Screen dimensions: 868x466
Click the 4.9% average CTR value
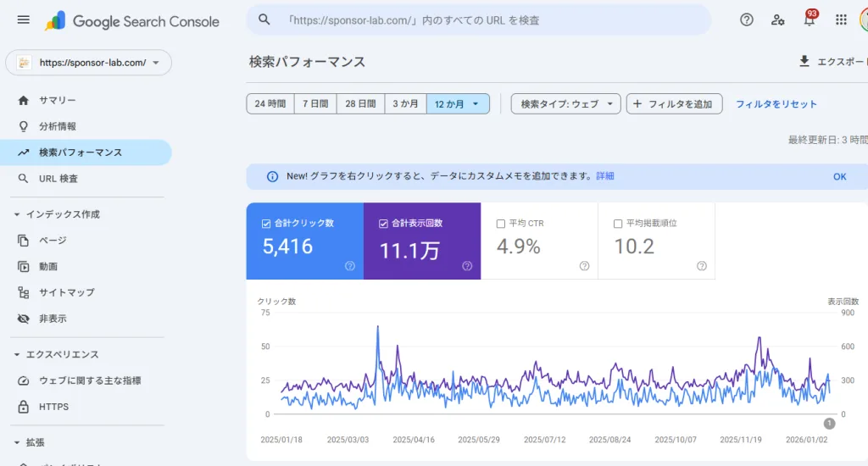[x=519, y=247]
